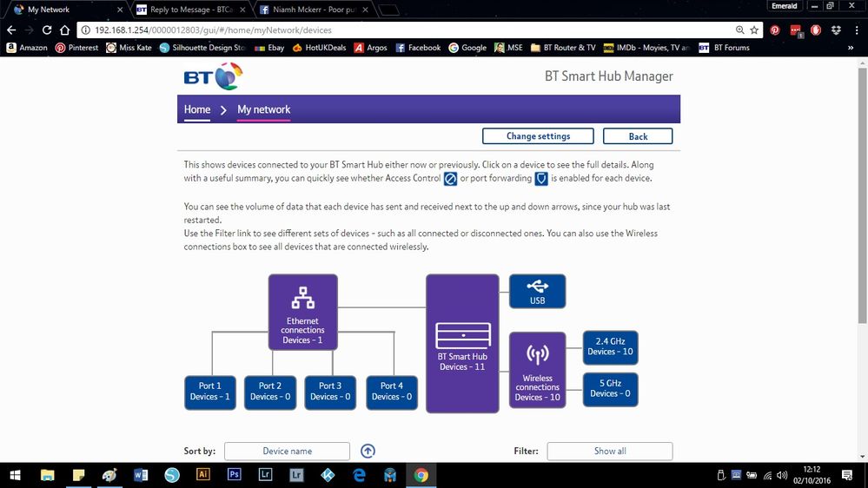This screenshot has height=488, width=868.
Task: Open a new browser tab
Action: 388,10
